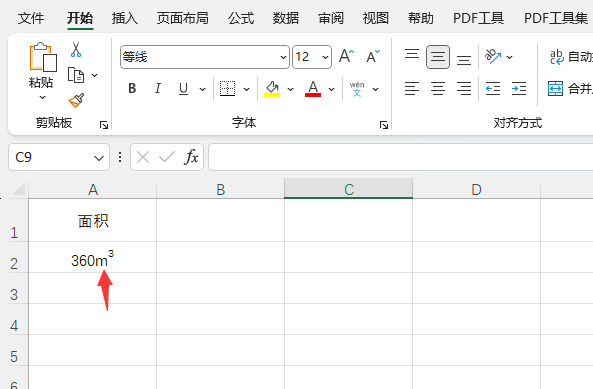Open font color dropdown arrow
The height and width of the screenshot is (389, 593).
click(331, 89)
